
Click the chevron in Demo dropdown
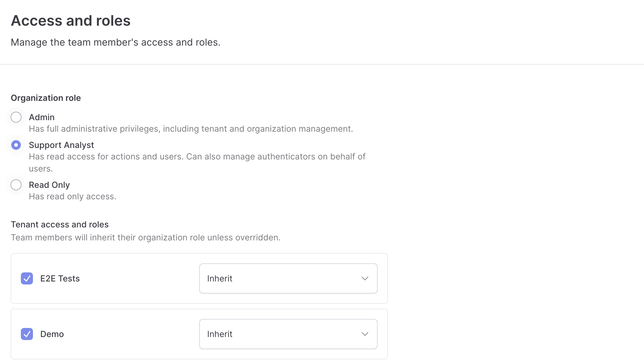[365, 334]
